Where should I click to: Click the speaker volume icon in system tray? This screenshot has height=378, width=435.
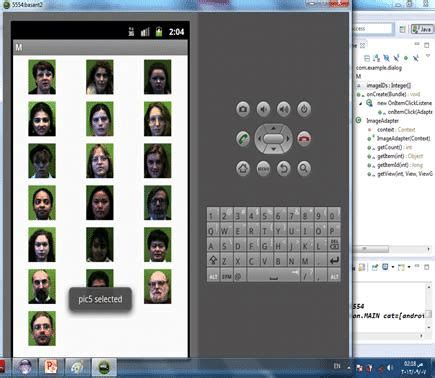click(389, 368)
